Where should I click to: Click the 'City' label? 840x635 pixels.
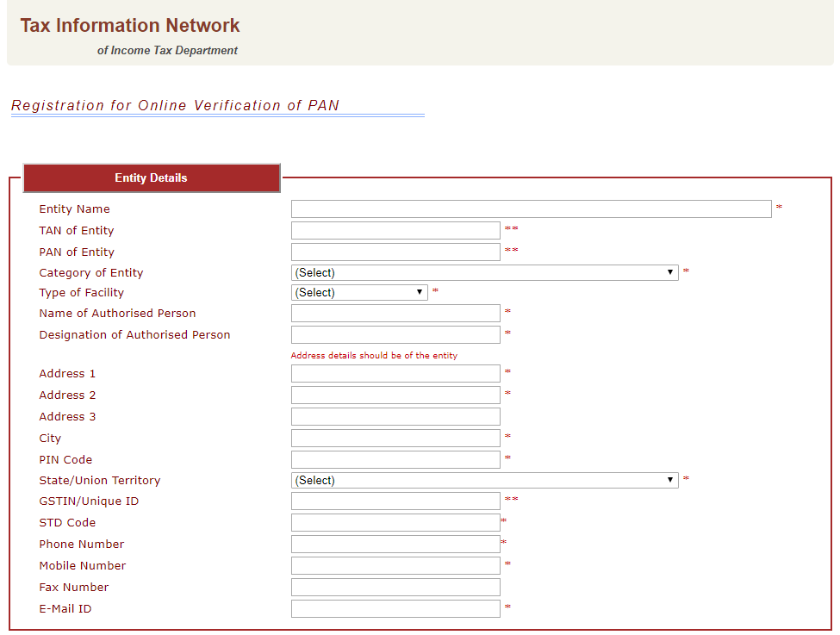click(50, 439)
